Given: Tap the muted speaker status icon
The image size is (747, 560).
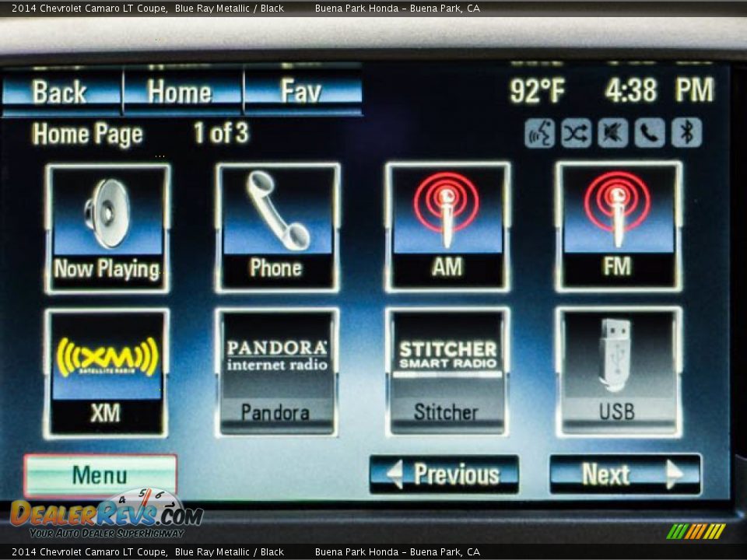Looking at the screenshot, I should (612, 133).
